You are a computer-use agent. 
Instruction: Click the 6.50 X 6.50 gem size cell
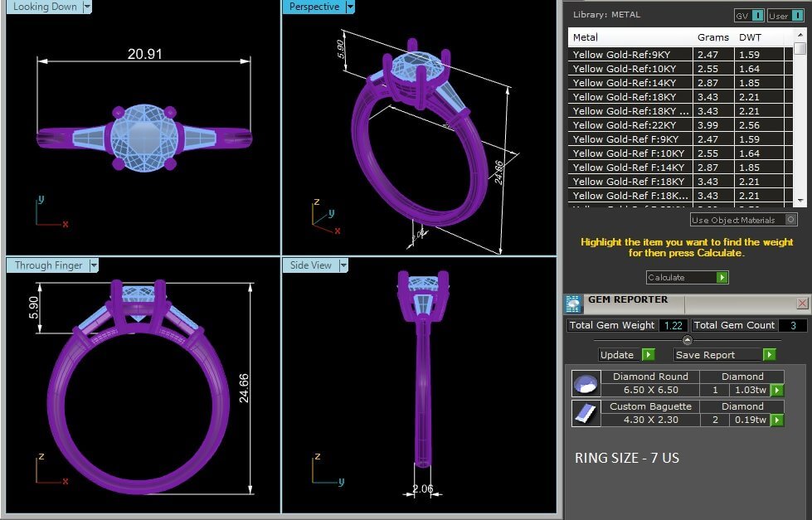650,390
